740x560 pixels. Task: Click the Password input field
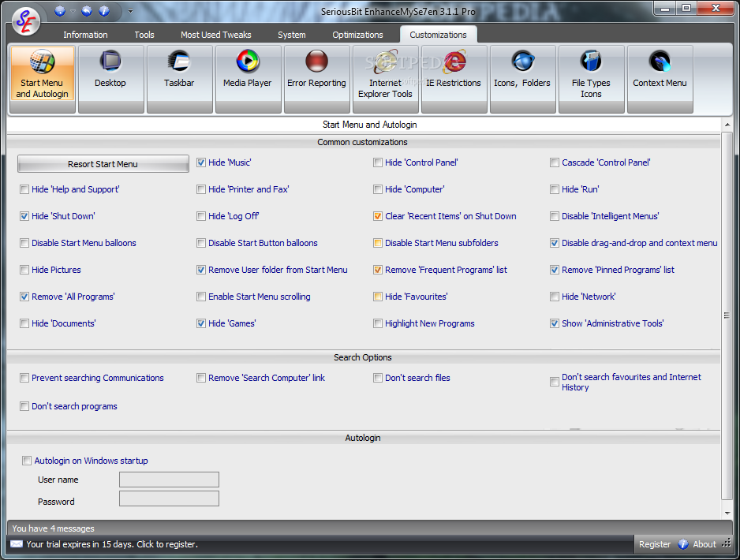click(x=169, y=498)
